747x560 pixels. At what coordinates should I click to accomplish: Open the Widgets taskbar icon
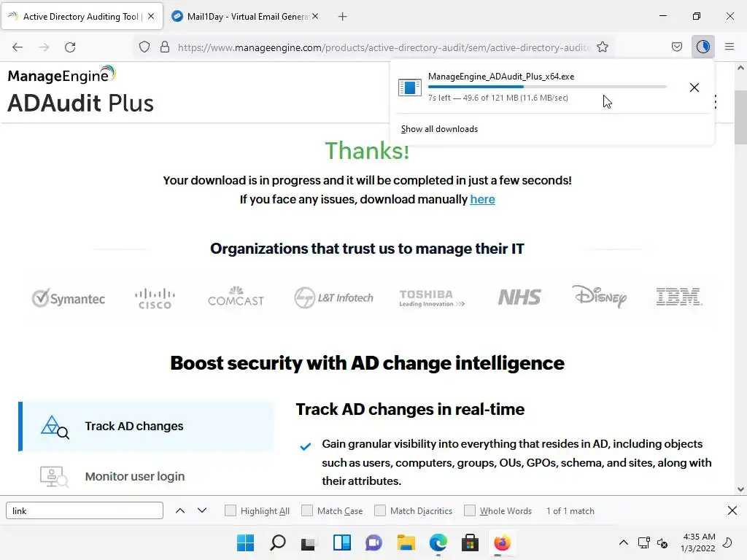[x=342, y=542]
